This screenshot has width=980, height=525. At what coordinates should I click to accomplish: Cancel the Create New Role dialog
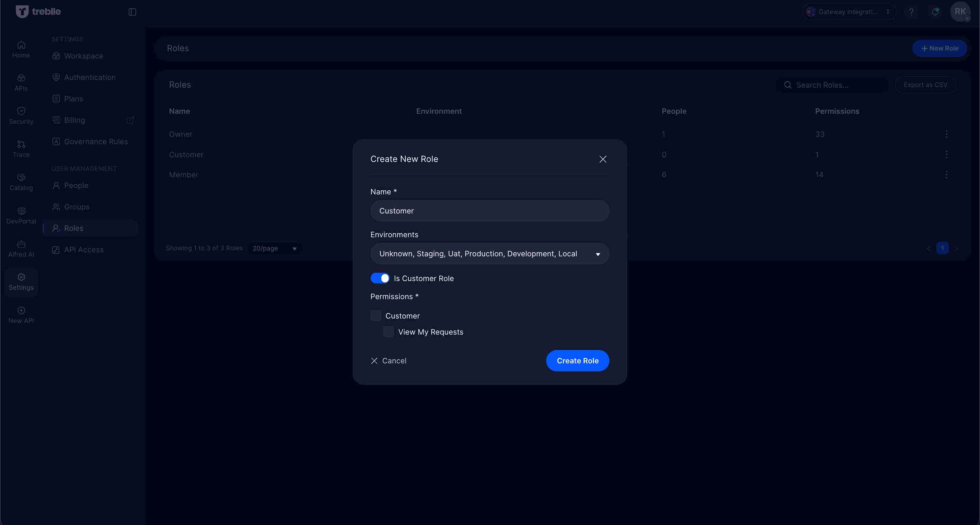tap(388, 360)
